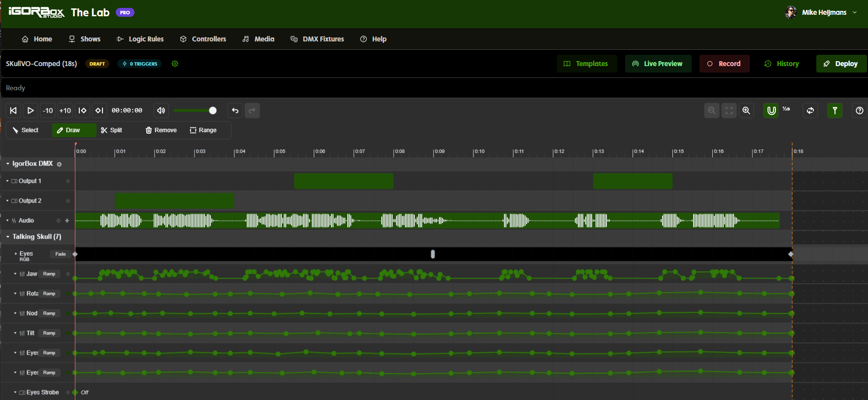Toggle magnet snapping on the timeline
This screenshot has width=868, height=400.
pos(771,110)
